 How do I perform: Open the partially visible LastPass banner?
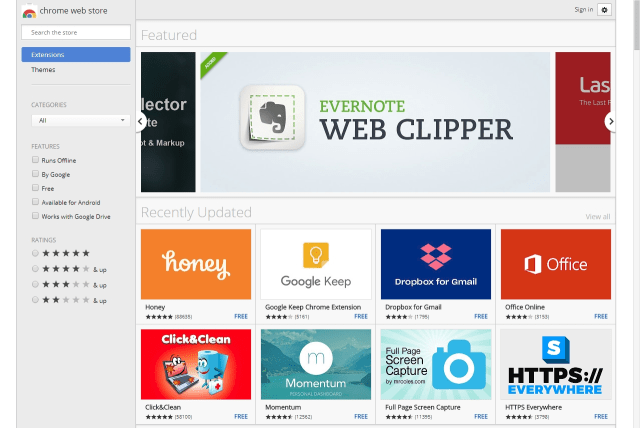(x=583, y=122)
